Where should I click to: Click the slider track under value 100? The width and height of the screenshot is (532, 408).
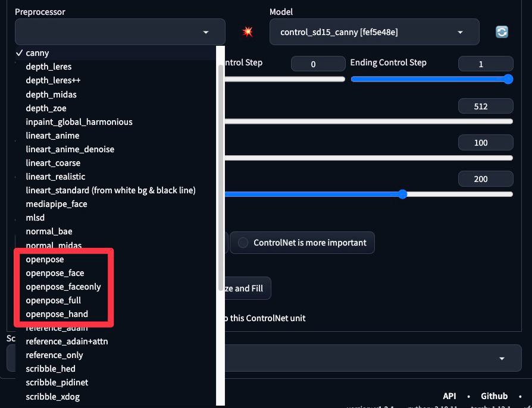pos(368,158)
